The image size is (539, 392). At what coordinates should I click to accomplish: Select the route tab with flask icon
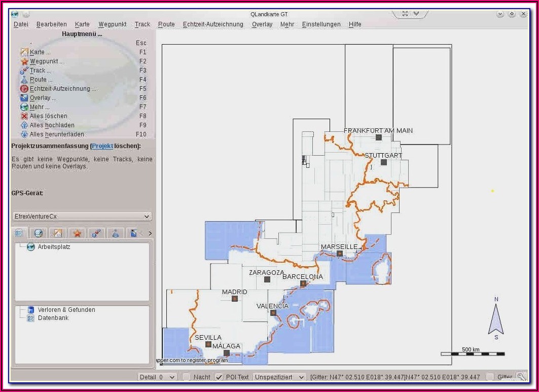[116, 233]
